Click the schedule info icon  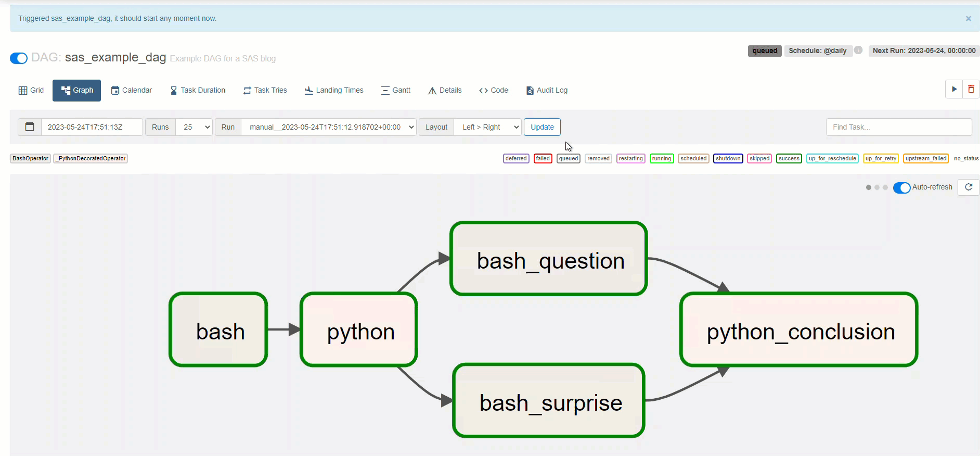858,50
